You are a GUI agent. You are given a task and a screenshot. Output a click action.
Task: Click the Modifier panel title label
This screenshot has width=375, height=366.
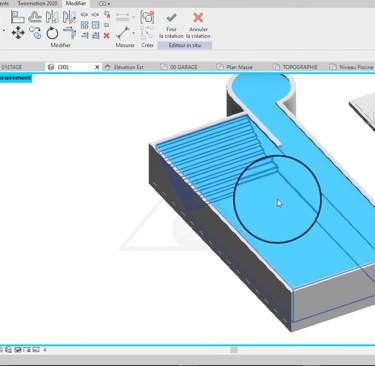click(x=60, y=45)
